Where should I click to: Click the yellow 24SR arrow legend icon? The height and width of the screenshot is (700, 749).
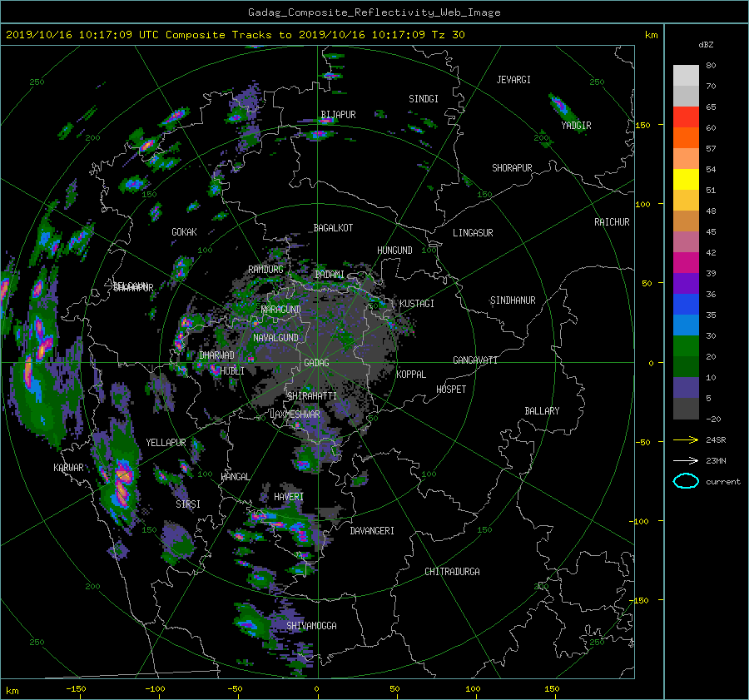[686, 439]
